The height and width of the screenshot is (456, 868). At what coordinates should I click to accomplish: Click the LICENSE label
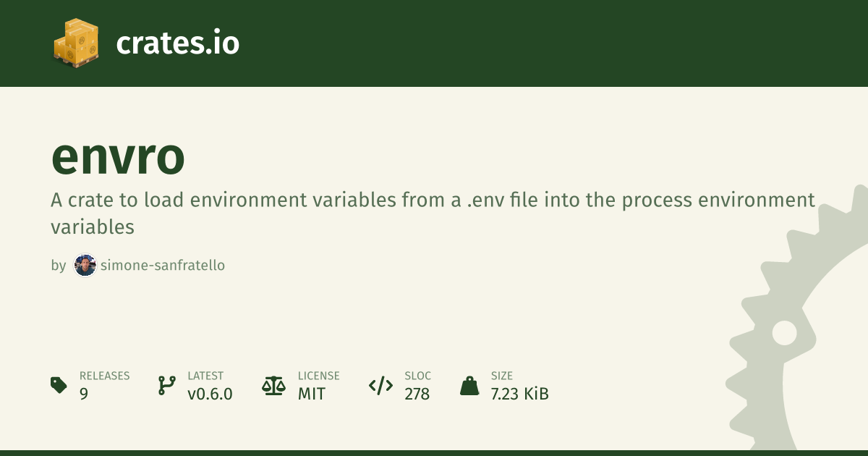[x=318, y=376]
